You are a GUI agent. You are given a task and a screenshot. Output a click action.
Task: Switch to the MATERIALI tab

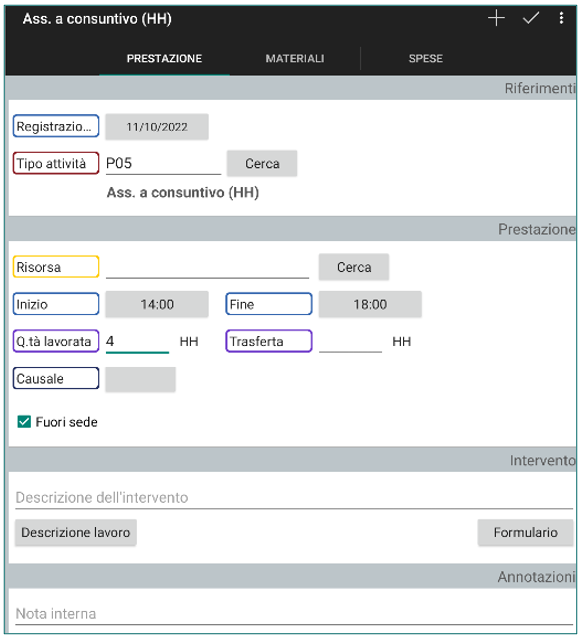[x=295, y=58]
